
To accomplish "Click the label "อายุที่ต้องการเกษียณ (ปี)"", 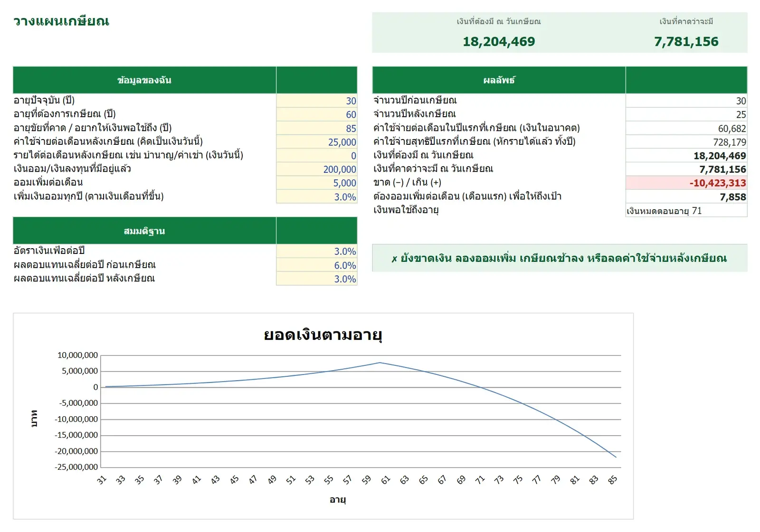I will click(65, 114).
